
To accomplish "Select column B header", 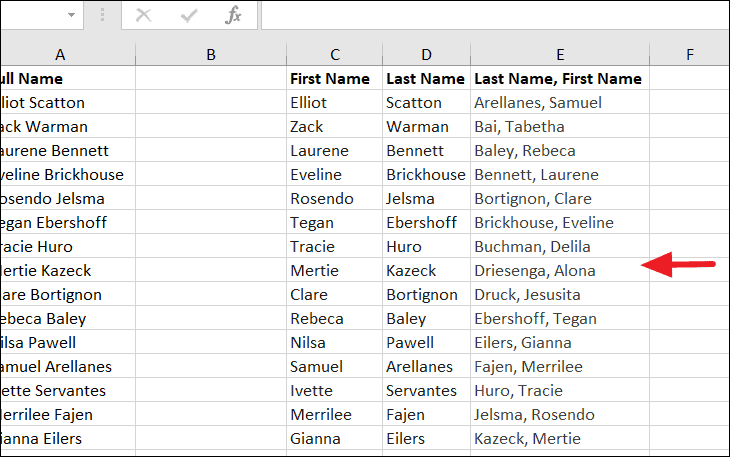I will tap(210, 55).
